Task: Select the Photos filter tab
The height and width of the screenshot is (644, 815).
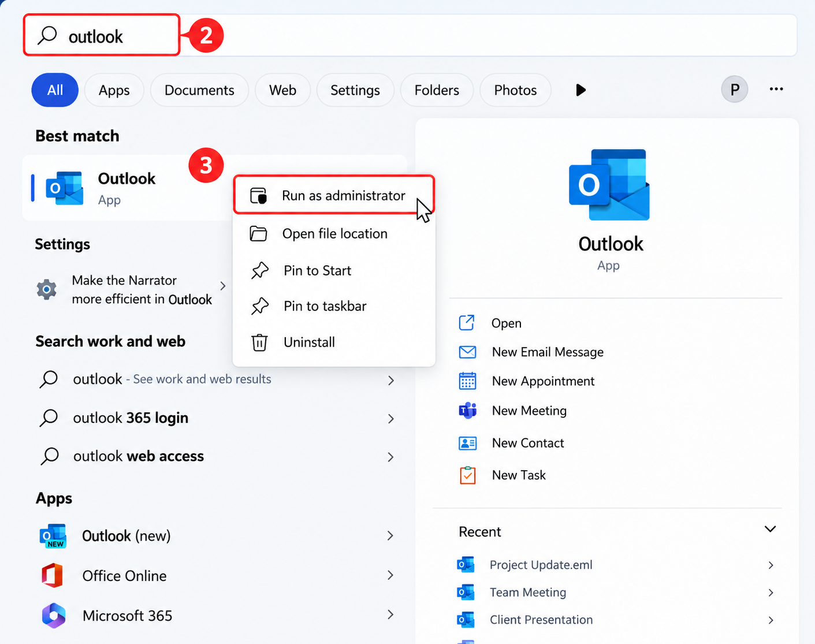Action: pyautogui.click(x=515, y=90)
